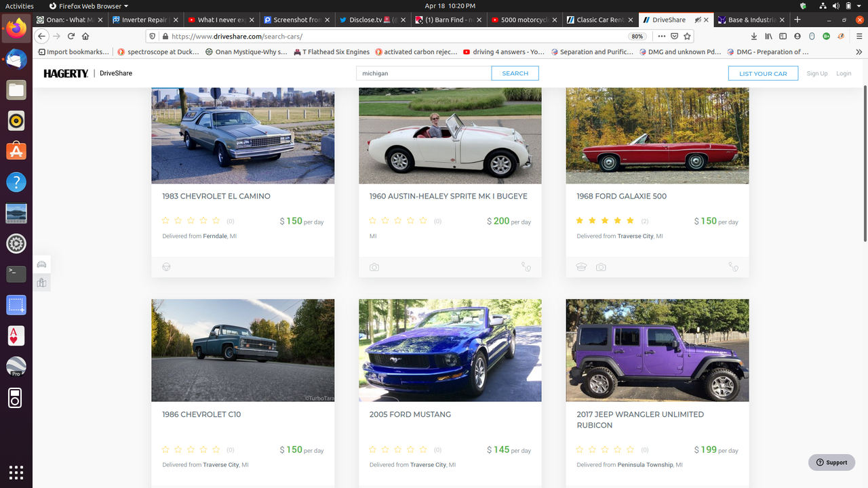
Task: Open the 1968 Ford Galaxie red convertible photo
Action: pos(657,136)
